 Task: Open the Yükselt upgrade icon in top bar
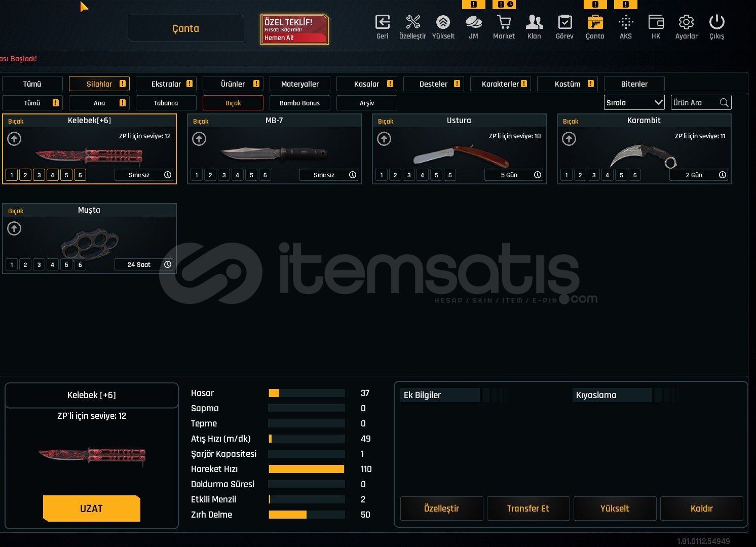(443, 23)
